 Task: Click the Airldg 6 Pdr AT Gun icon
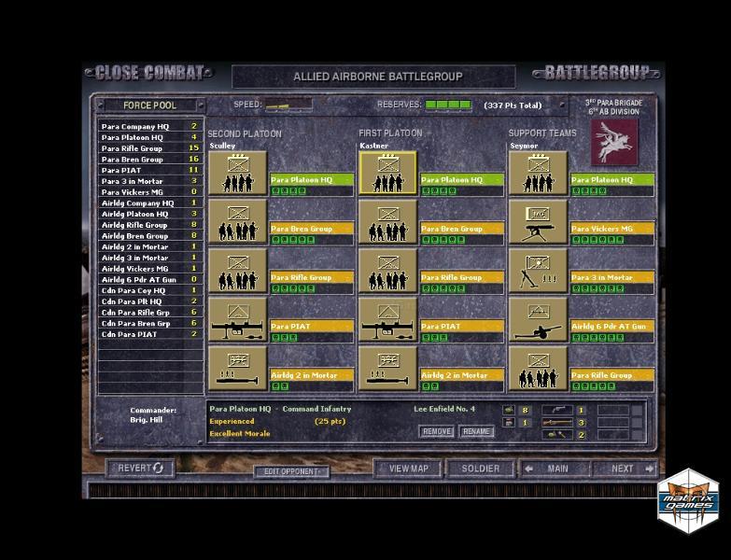(x=538, y=320)
